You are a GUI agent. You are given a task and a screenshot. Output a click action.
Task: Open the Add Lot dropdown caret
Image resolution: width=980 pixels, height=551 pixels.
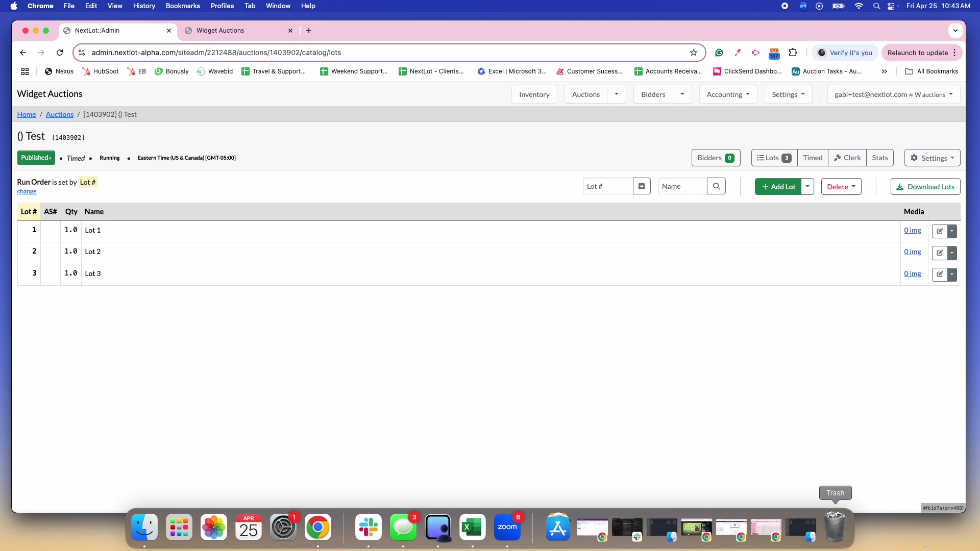pos(807,187)
